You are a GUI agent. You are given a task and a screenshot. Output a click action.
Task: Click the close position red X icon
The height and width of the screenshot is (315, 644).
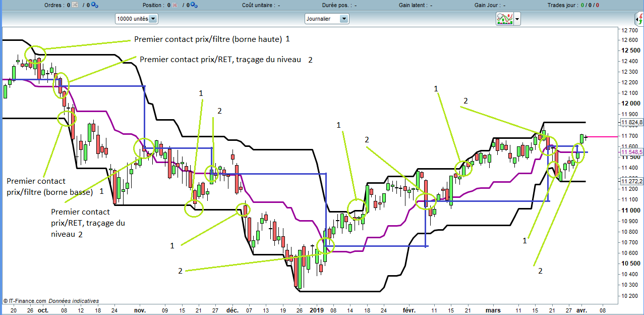(174, 5)
